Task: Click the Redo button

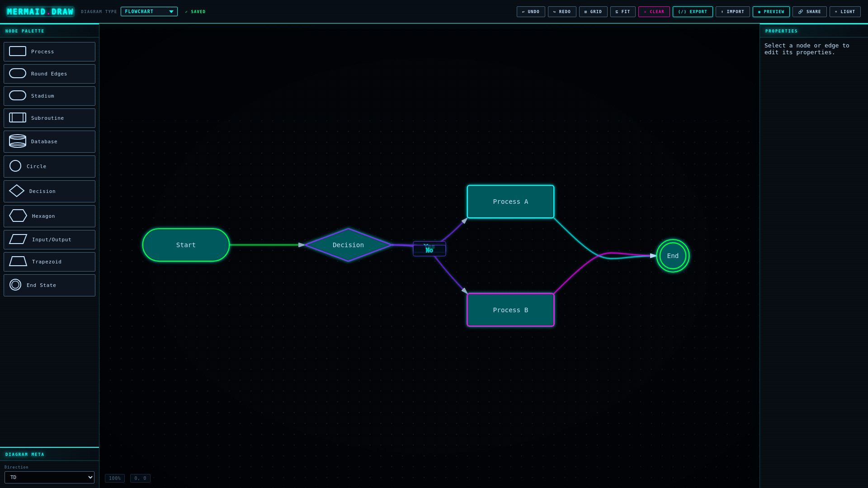Action: click(562, 12)
